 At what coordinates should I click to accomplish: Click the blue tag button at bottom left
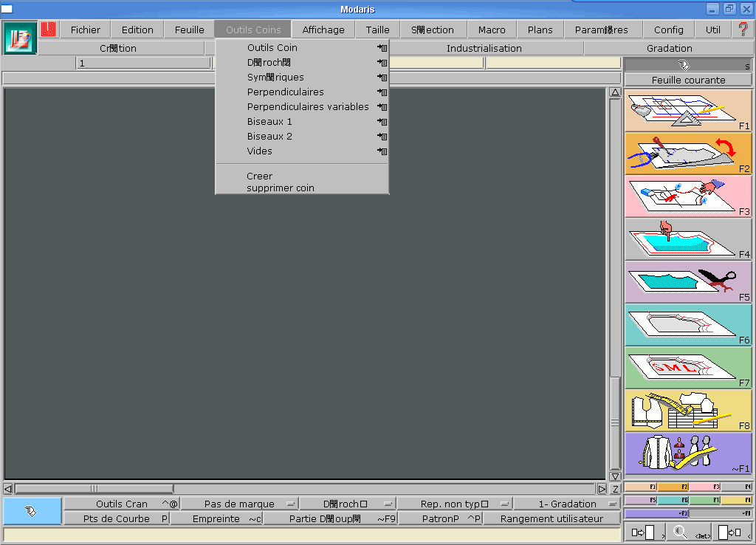pyautogui.click(x=32, y=511)
